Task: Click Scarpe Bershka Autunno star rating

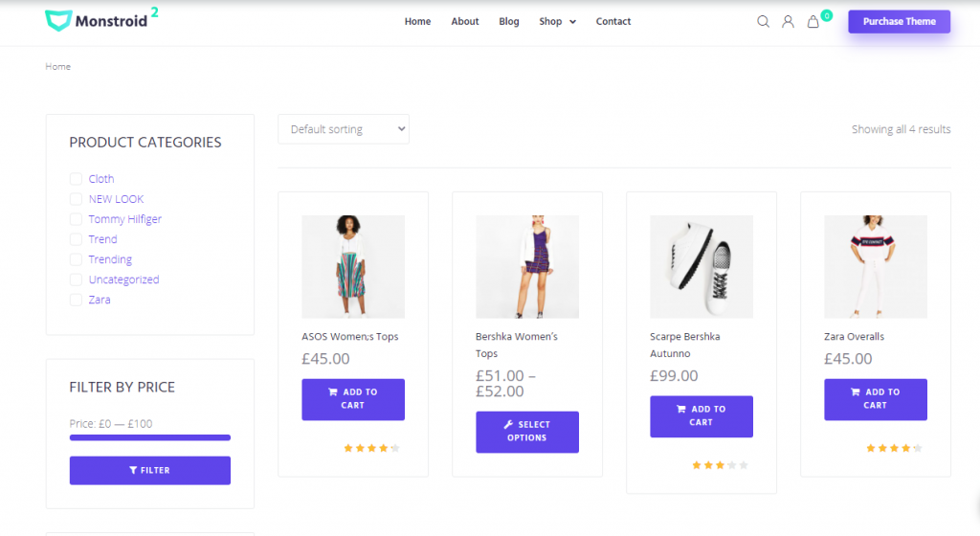Action: pyautogui.click(x=720, y=465)
